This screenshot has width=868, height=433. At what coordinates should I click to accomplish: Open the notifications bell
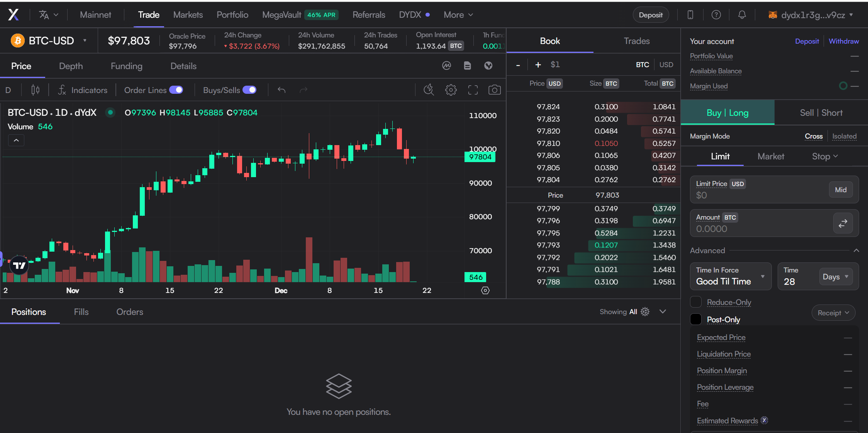click(x=742, y=15)
